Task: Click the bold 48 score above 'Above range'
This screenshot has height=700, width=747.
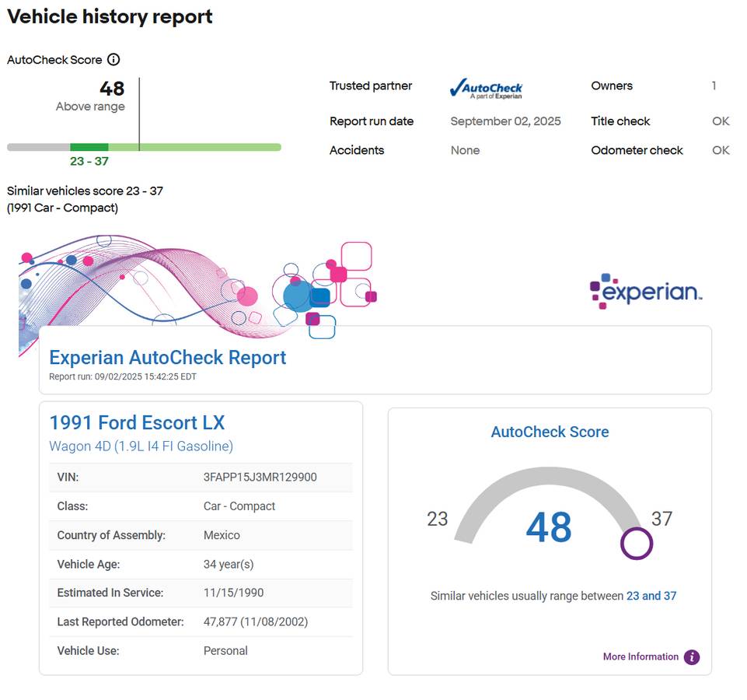Action: click(112, 89)
